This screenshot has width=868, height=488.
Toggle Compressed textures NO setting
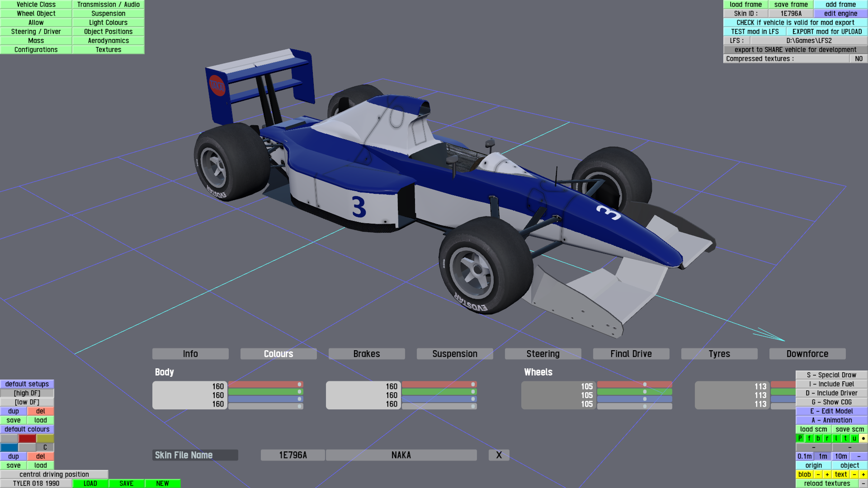tap(859, 59)
